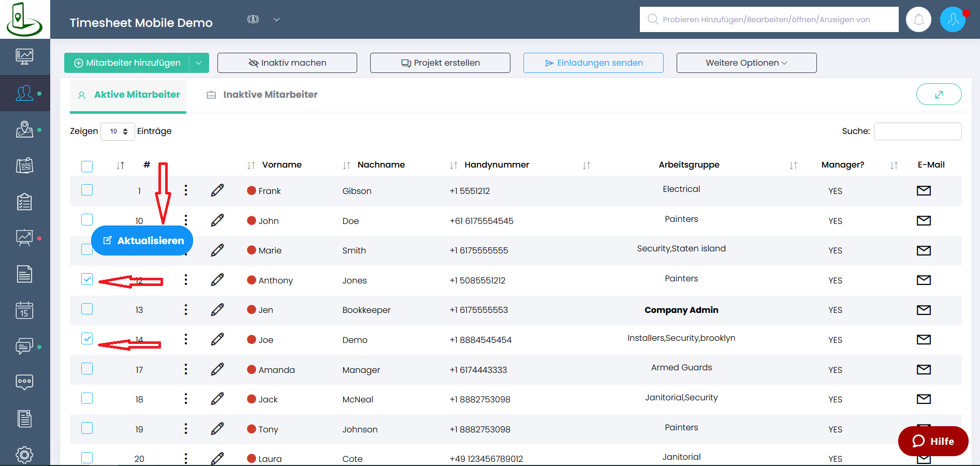Image resolution: width=980 pixels, height=466 pixels.
Task: Click the Einladungen senden button
Action: [593, 63]
